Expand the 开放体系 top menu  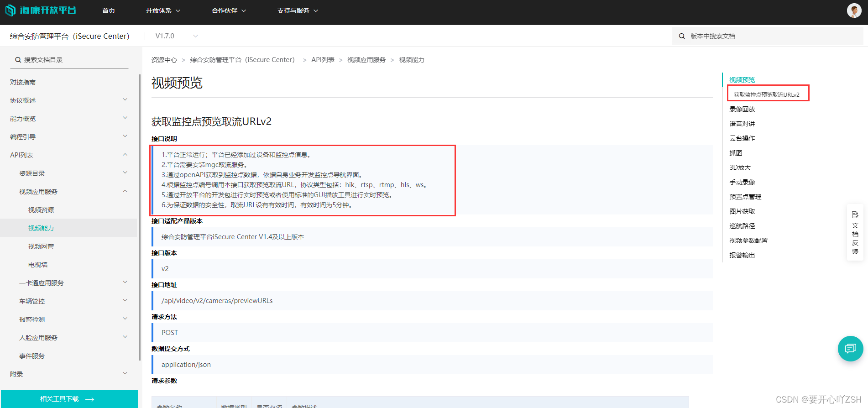pos(163,10)
